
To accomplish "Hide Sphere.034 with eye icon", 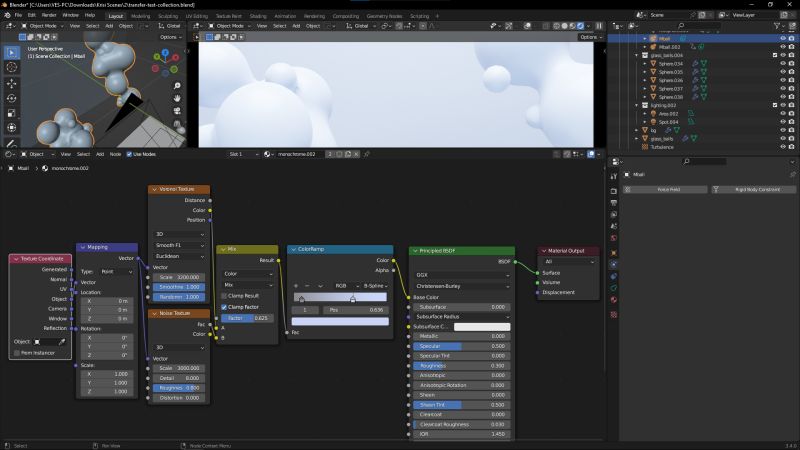I will (783, 64).
